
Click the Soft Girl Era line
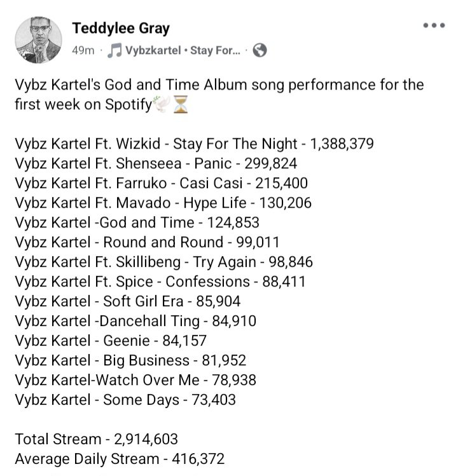tap(128, 301)
